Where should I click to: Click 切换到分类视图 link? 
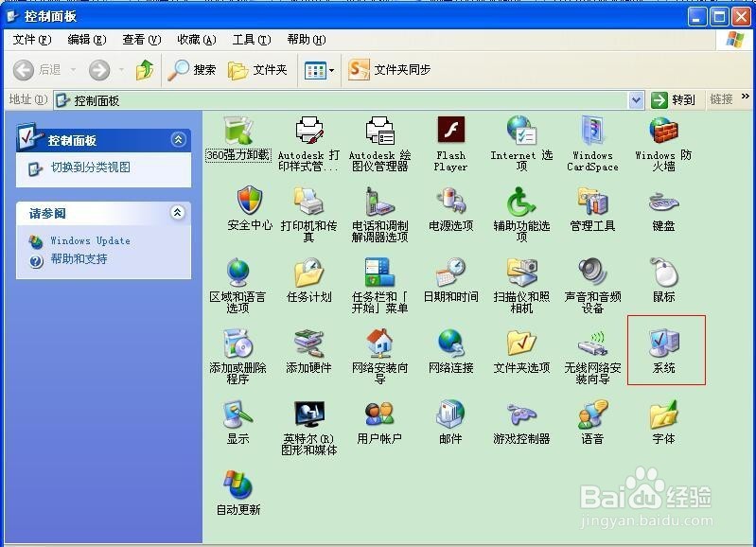click(x=91, y=168)
